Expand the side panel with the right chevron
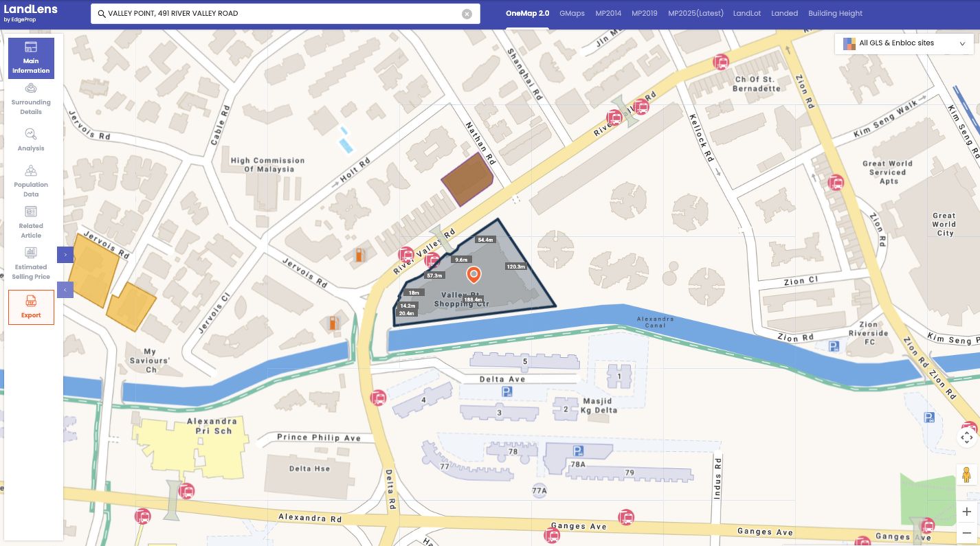This screenshot has width=980, height=546. point(65,255)
